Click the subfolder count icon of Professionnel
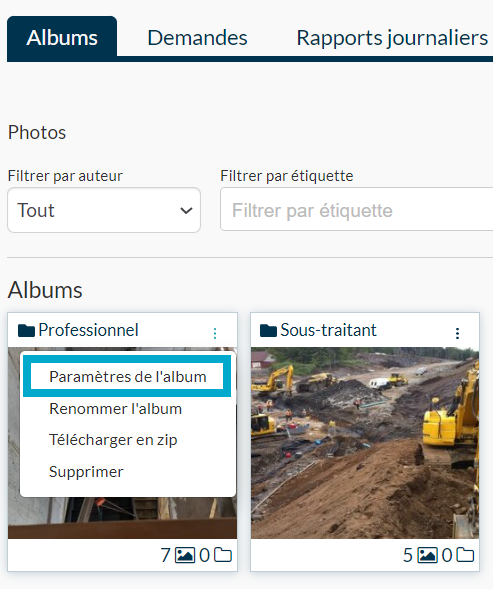The height and width of the screenshot is (589, 493). click(x=223, y=555)
